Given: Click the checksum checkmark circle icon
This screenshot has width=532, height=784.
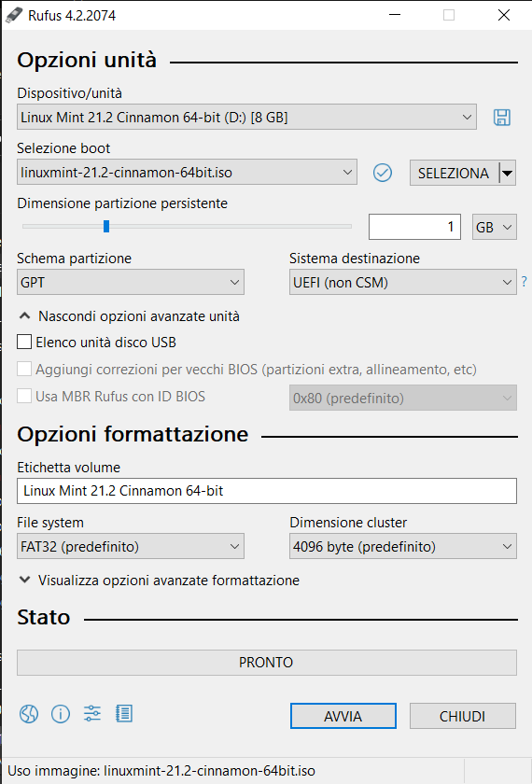Looking at the screenshot, I should click(x=383, y=173).
